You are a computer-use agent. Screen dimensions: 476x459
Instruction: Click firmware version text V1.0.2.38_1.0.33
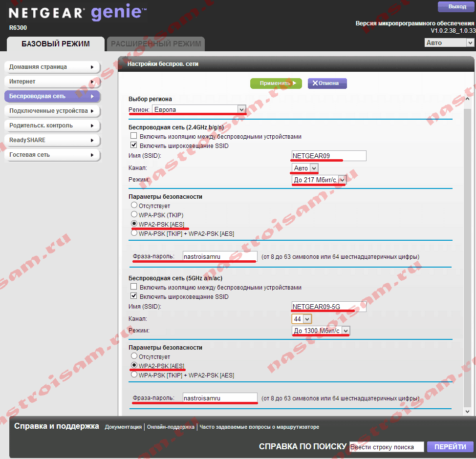point(453,31)
